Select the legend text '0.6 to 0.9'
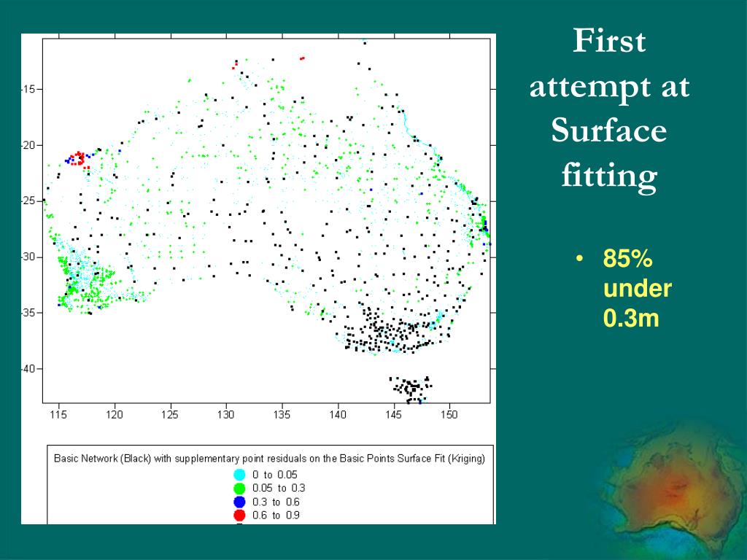This screenshot has height=560, width=747. (276, 515)
